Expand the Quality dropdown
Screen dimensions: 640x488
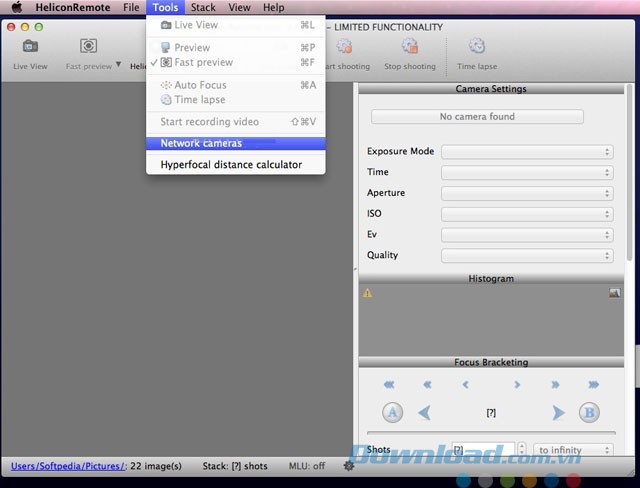pos(527,255)
